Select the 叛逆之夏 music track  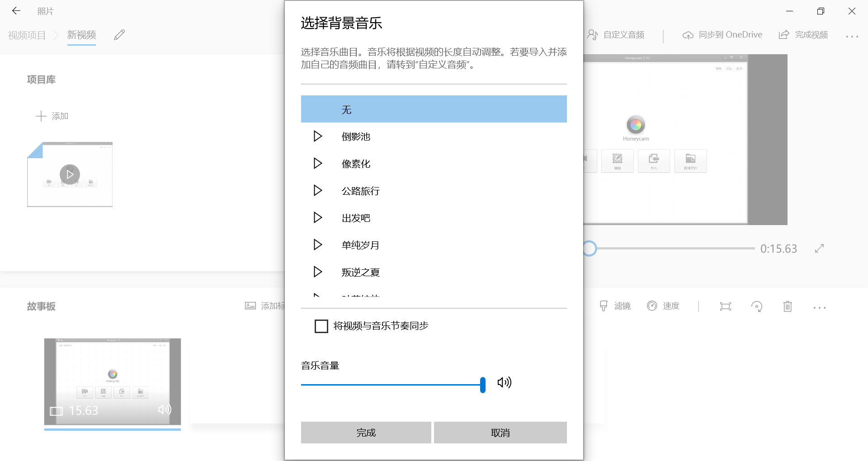click(434, 272)
